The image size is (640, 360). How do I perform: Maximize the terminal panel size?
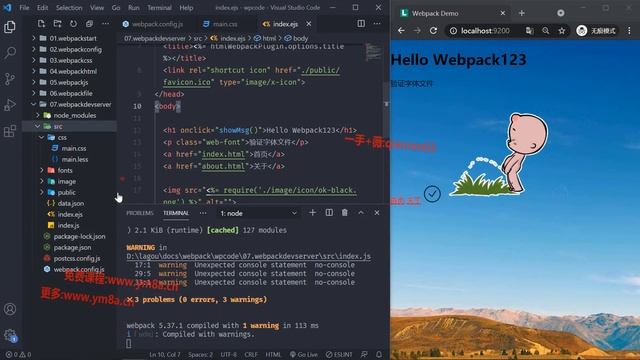[x=361, y=213]
